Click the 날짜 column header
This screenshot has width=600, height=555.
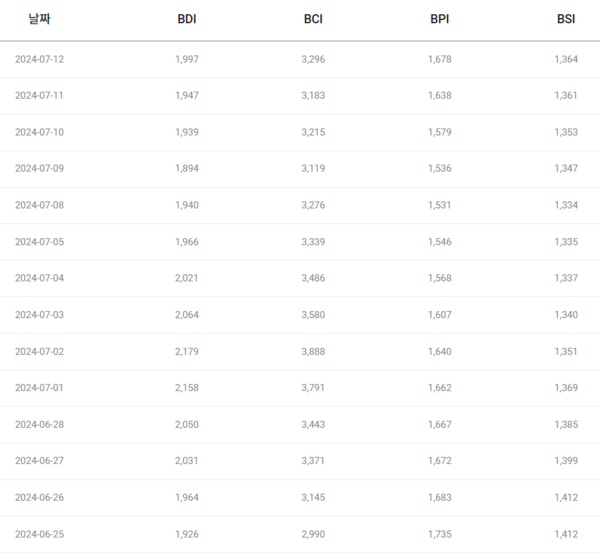(39, 19)
